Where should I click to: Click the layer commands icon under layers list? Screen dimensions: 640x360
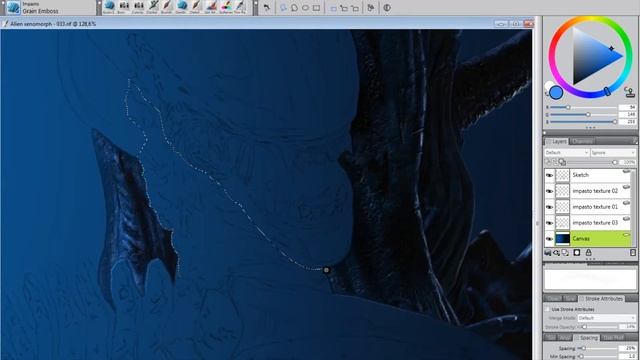point(548,253)
